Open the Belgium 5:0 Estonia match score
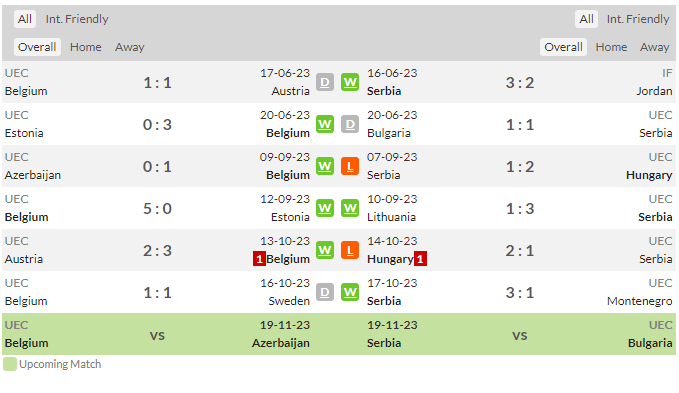This screenshot has width=679, height=393. coord(158,208)
